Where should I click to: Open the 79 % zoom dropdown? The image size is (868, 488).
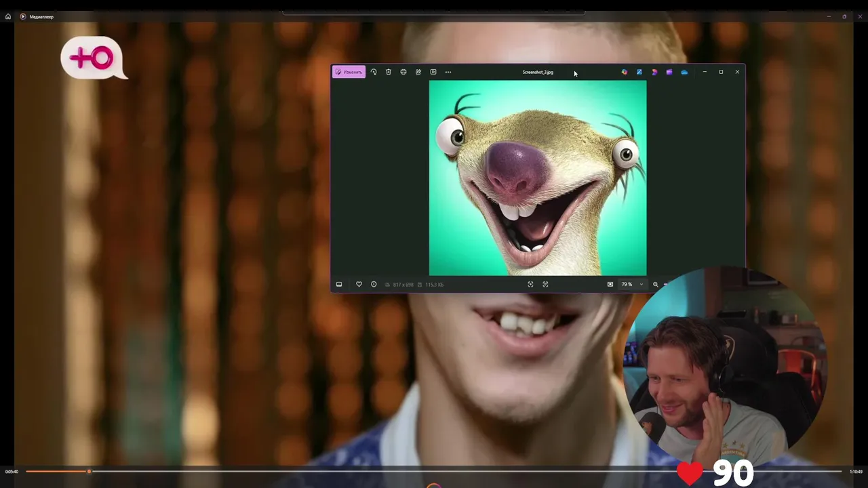[632, 285]
